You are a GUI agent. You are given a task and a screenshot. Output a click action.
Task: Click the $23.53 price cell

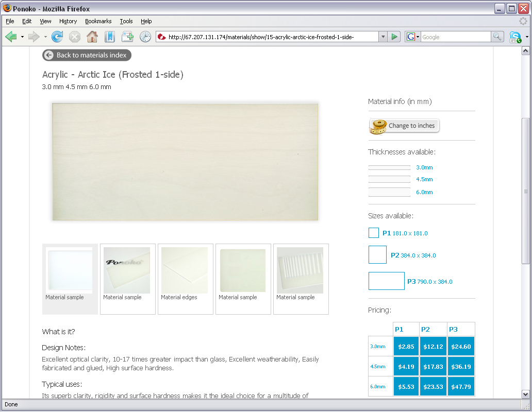point(433,386)
